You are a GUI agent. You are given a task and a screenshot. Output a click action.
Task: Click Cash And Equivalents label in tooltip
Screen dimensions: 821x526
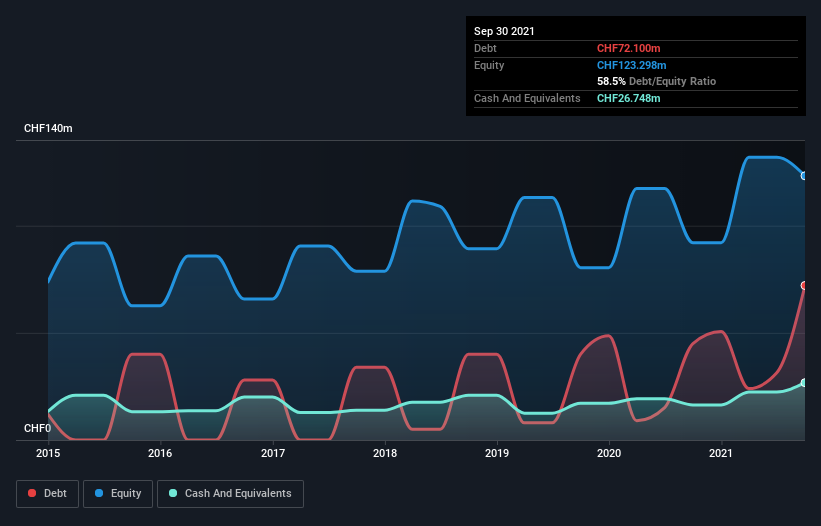click(x=527, y=98)
